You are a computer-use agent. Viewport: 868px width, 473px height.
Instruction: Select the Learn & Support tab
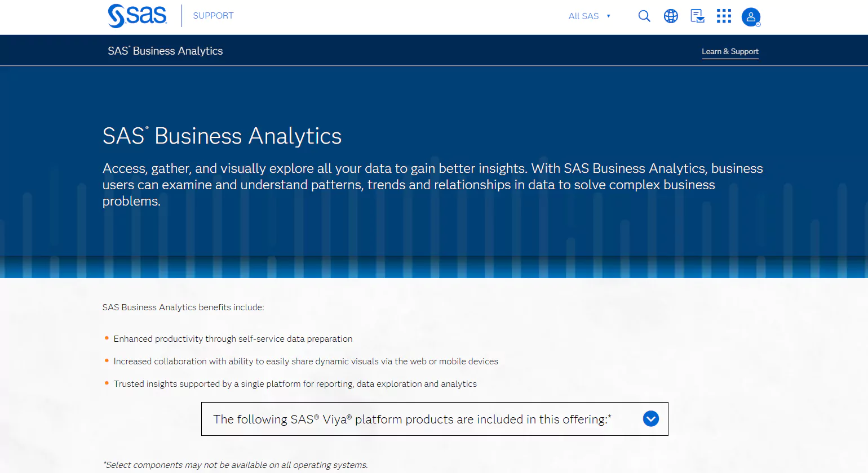point(730,51)
